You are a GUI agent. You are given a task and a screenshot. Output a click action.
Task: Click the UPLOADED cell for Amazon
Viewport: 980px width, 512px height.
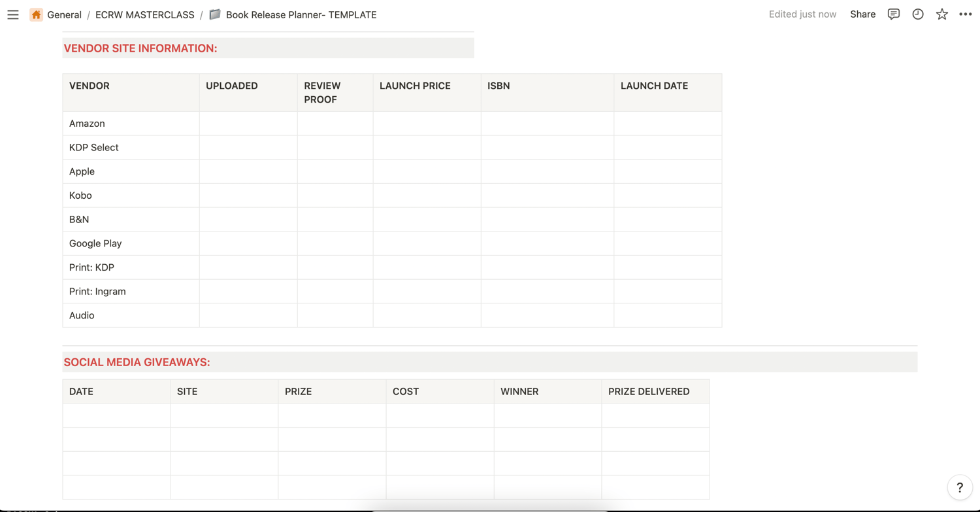pos(248,124)
